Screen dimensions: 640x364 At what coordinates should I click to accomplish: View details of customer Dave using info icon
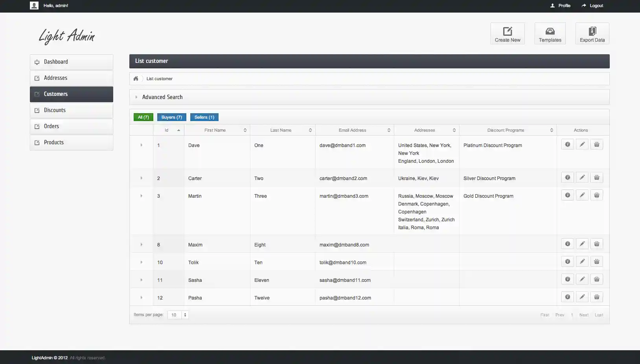(x=568, y=144)
